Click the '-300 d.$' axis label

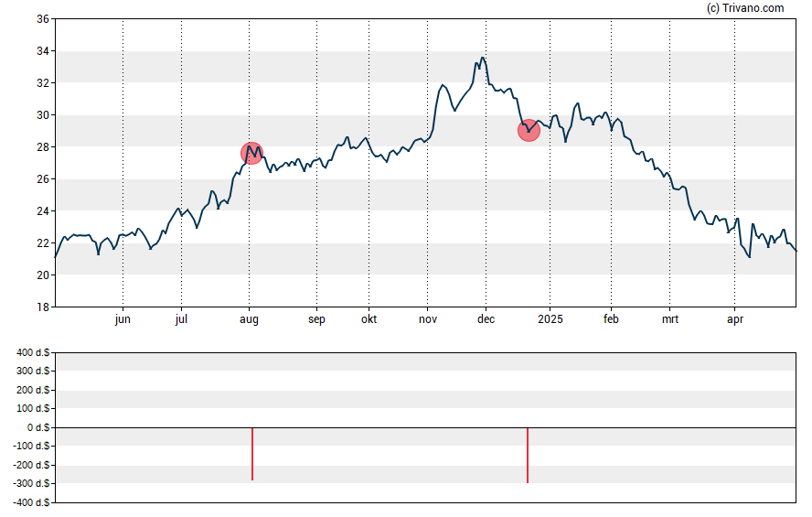click(32, 483)
